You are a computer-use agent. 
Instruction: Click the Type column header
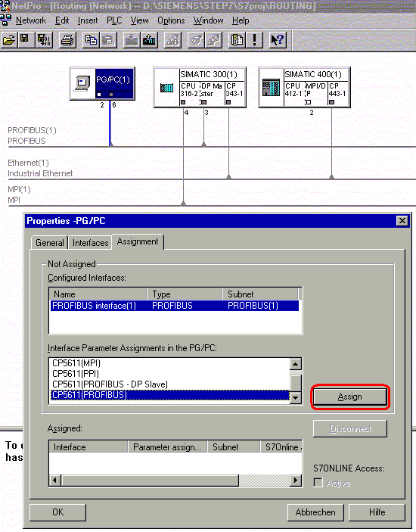coord(185,294)
